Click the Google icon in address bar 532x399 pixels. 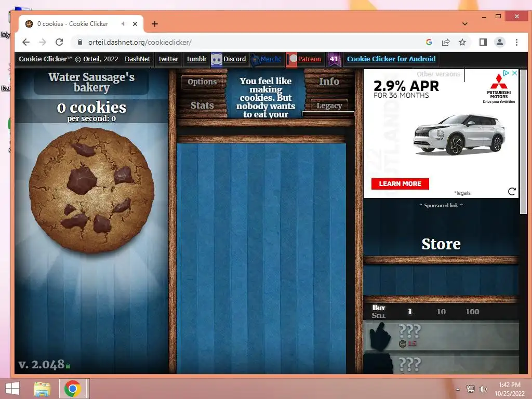(x=429, y=42)
